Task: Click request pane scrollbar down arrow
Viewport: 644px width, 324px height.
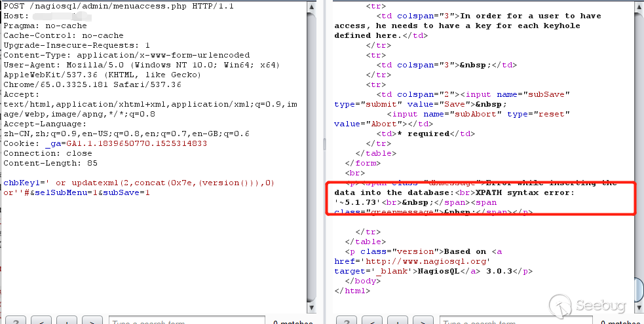Action: click(312, 308)
